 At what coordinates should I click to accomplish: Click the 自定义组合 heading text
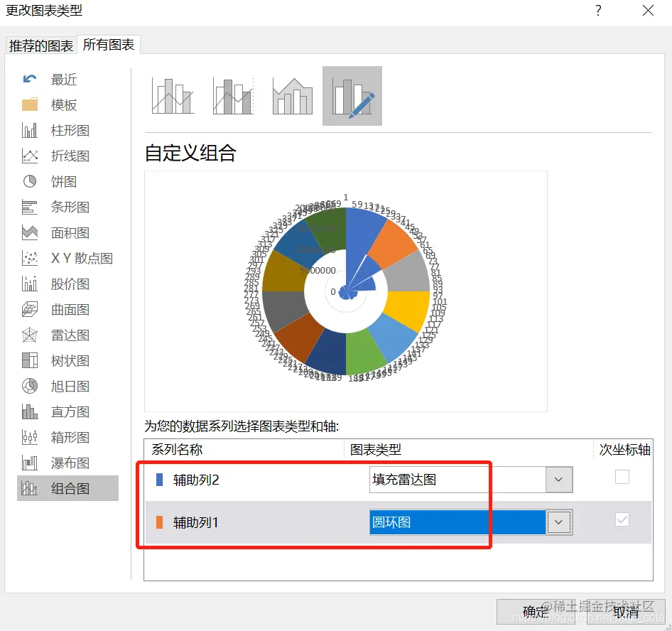[190, 153]
